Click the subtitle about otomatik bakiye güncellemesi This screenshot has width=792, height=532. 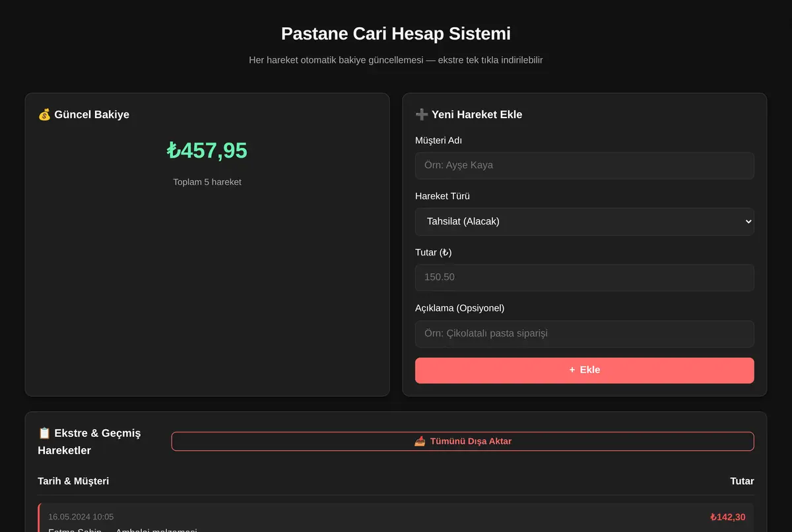(x=396, y=60)
